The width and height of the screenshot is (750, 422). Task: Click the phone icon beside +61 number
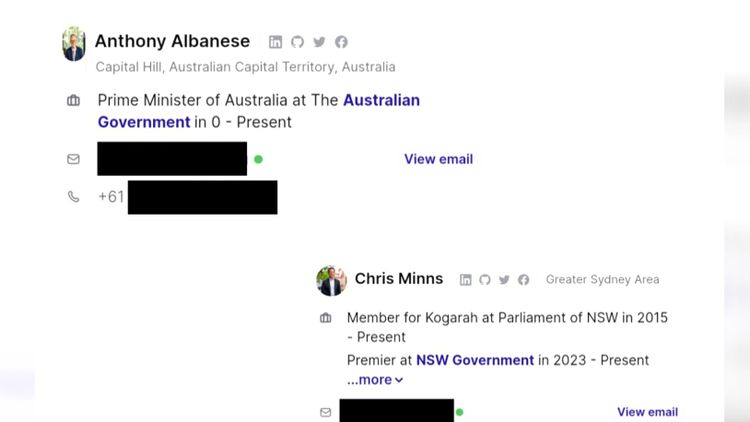pyautogui.click(x=73, y=197)
